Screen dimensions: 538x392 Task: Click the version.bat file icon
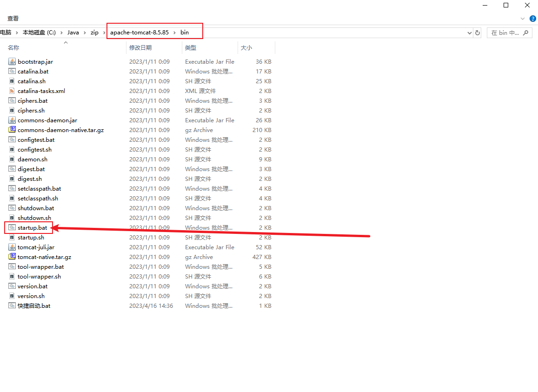point(12,286)
